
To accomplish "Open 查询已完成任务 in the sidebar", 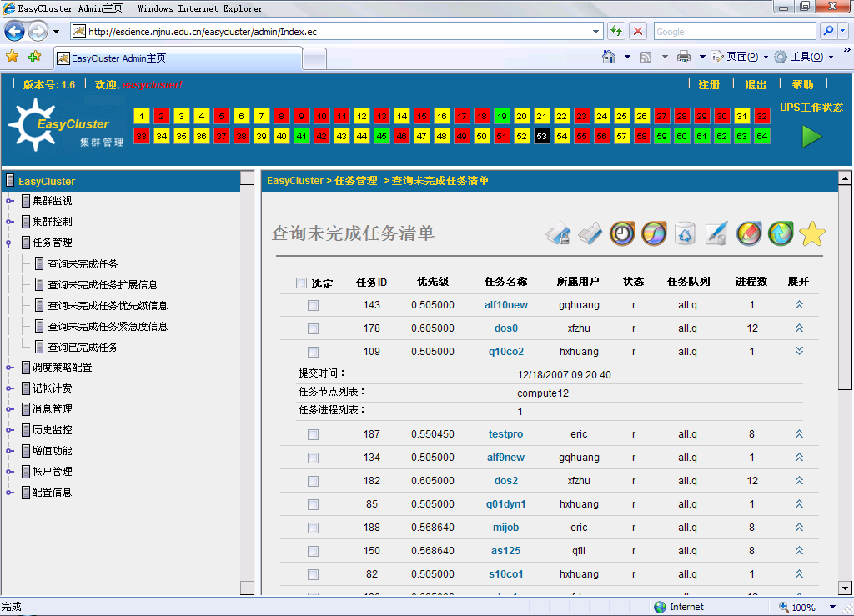I will tap(83, 348).
